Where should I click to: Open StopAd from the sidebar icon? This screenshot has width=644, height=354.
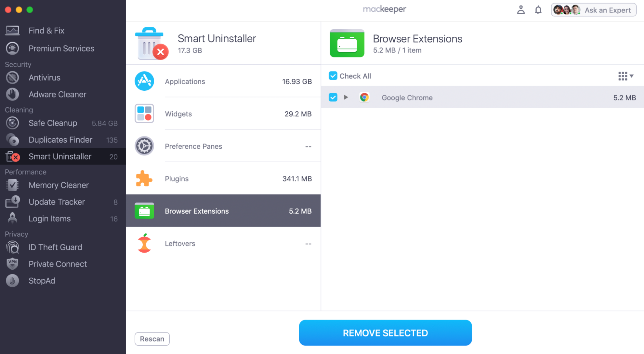(x=13, y=281)
